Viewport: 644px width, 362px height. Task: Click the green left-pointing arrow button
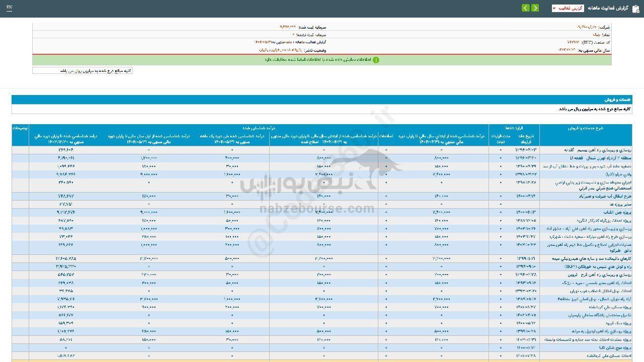pyautogui.click(x=526, y=8)
